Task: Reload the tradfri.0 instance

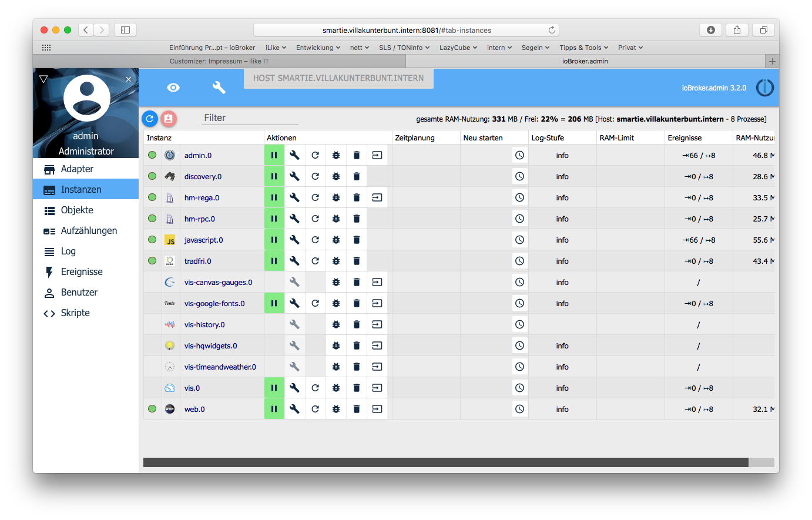Action: pos(316,261)
